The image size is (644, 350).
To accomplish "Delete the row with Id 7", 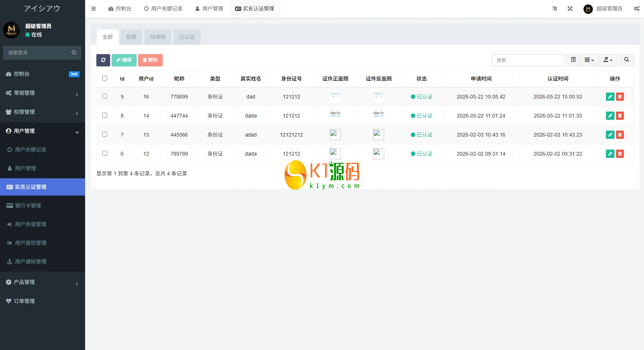I will (620, 135).
